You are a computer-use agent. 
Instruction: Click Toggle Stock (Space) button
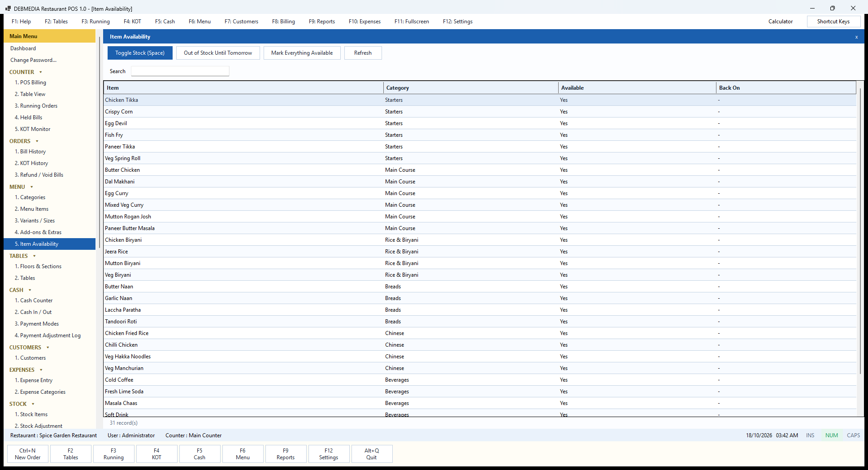coord(140,53)
